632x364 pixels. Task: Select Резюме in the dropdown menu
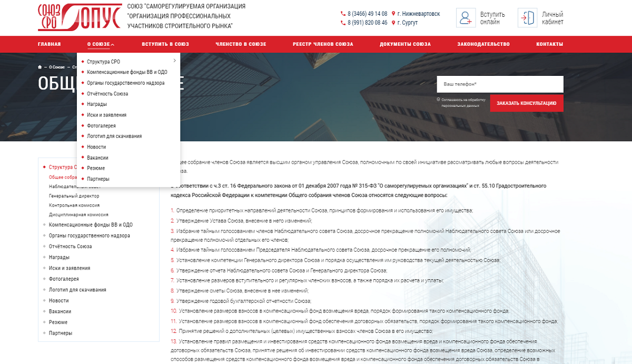[96, 168]
